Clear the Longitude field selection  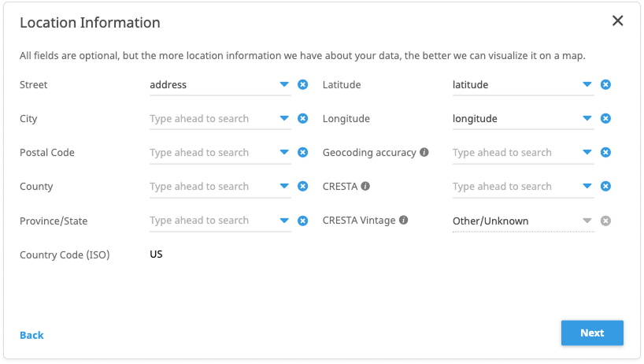(605, 119)
